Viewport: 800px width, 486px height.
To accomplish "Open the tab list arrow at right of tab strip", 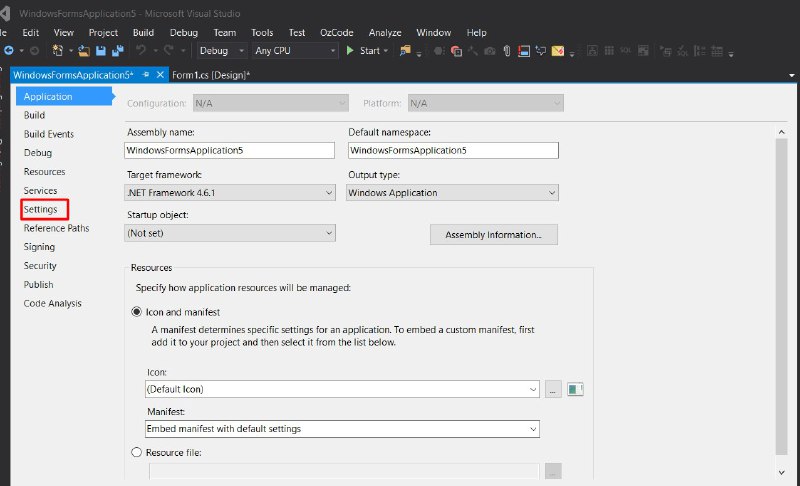I will pyautogui.click(x=792, y=75).
